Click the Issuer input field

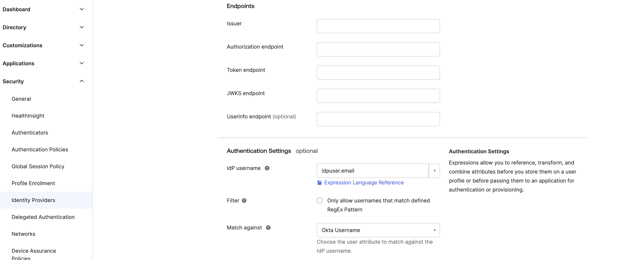coord(378,26)
